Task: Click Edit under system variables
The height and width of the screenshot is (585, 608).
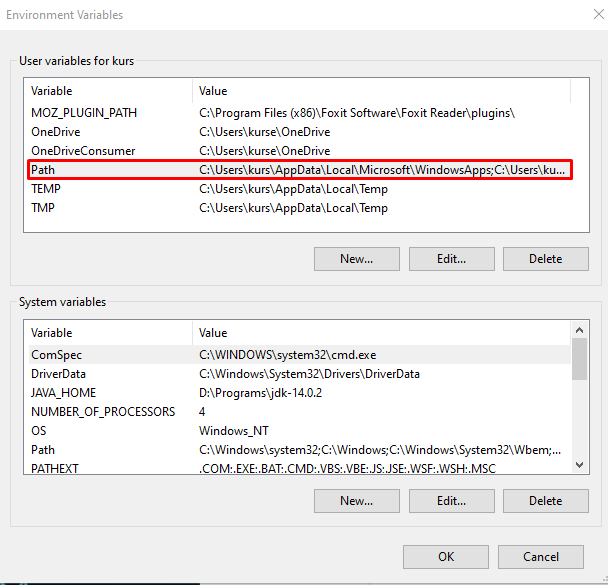Action: (x=452, y=501)
